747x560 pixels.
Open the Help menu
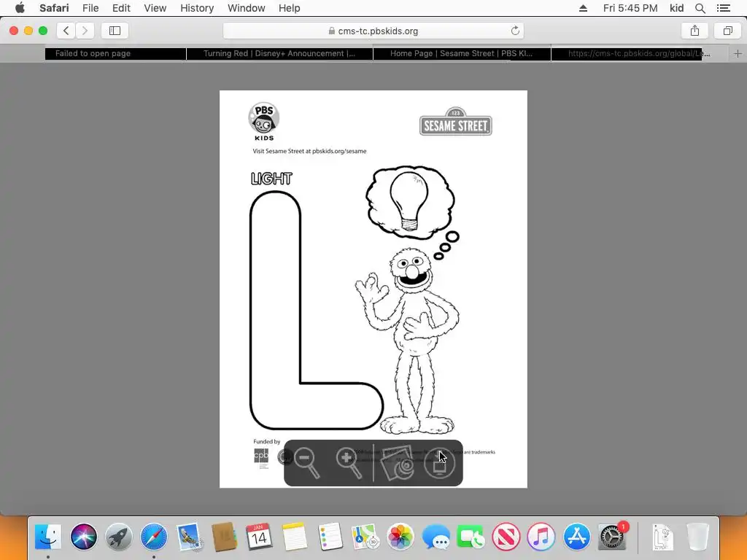(x=289, y=8)
